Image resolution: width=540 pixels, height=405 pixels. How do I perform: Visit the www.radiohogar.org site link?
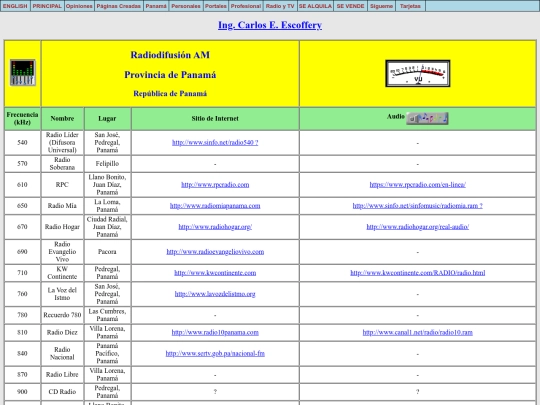click(215, 227)
